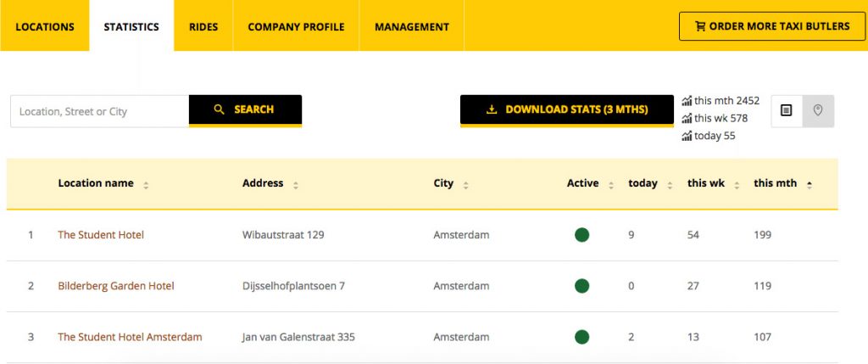The width and height of the screenshot is (868, 364).
Task: Switch to list view icon
Action: pyautogui.click(x=787, y=111)
